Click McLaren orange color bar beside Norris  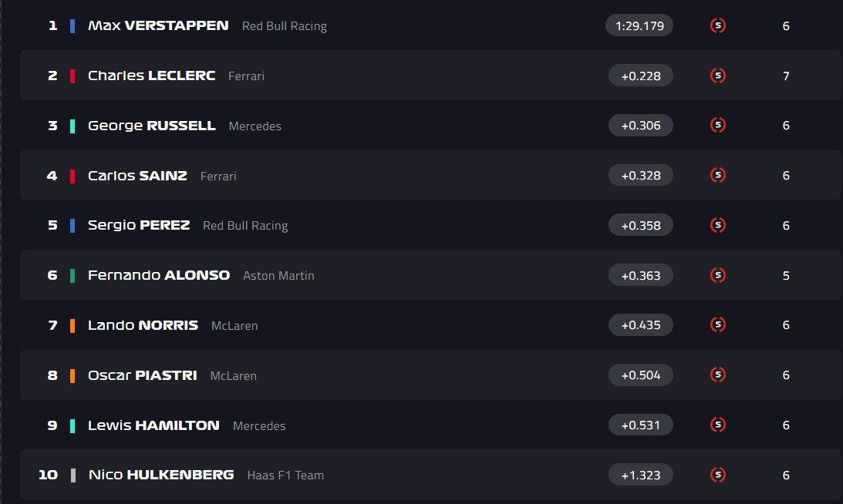point(72,326)
